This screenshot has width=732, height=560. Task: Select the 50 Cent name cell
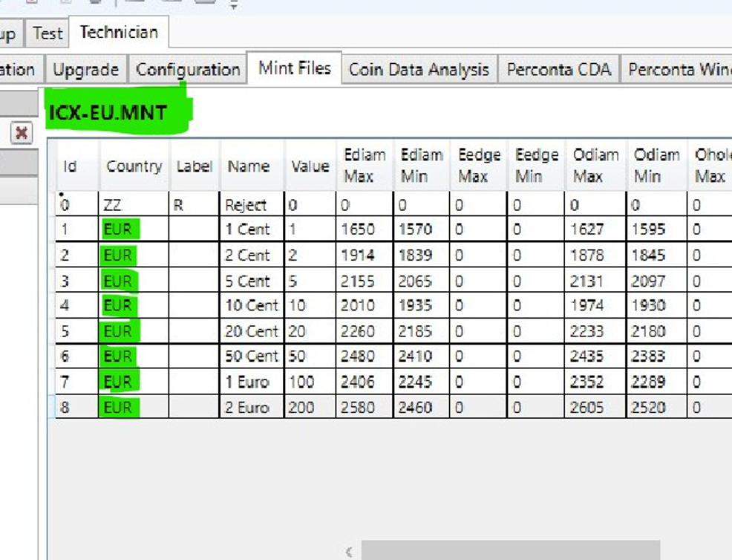(251, 356)
